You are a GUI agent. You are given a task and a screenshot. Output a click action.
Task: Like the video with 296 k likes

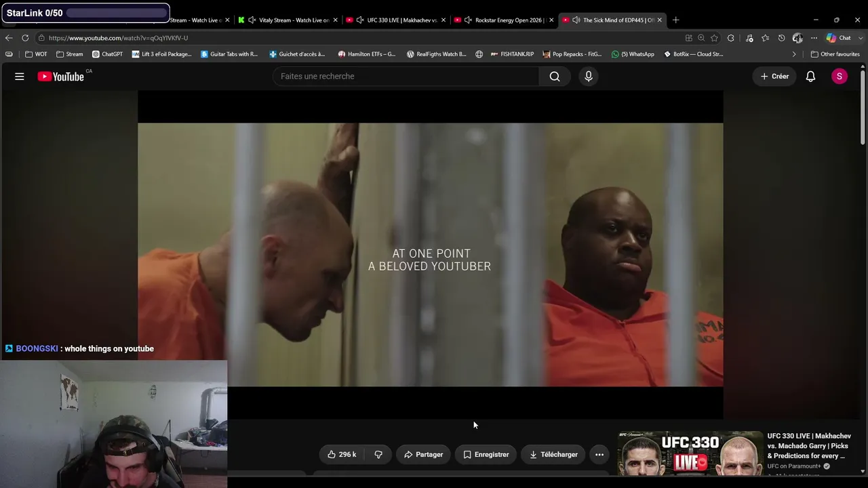coord(342,455)
